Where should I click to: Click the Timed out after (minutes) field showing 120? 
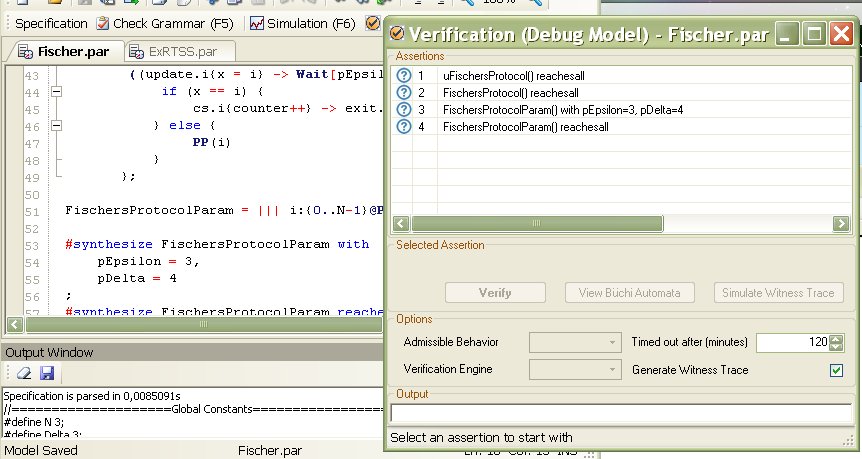point(793,342)
